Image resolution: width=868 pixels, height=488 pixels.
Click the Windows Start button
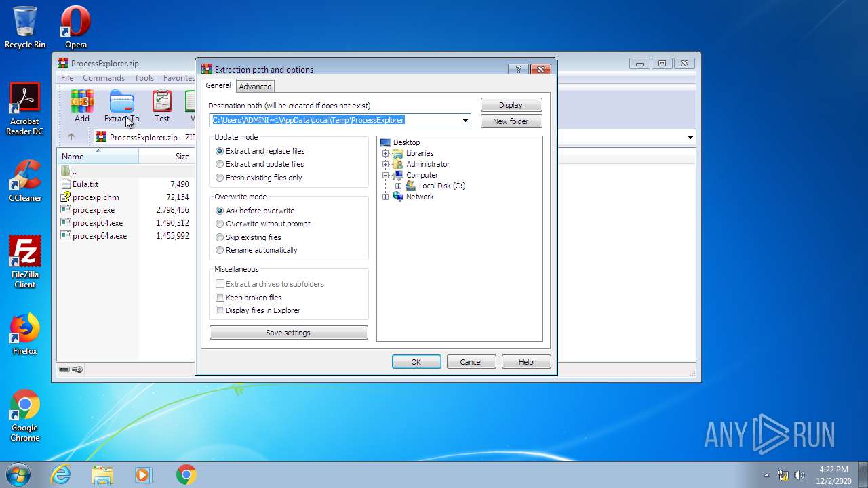pyautogui.click(x=18, y=474)
